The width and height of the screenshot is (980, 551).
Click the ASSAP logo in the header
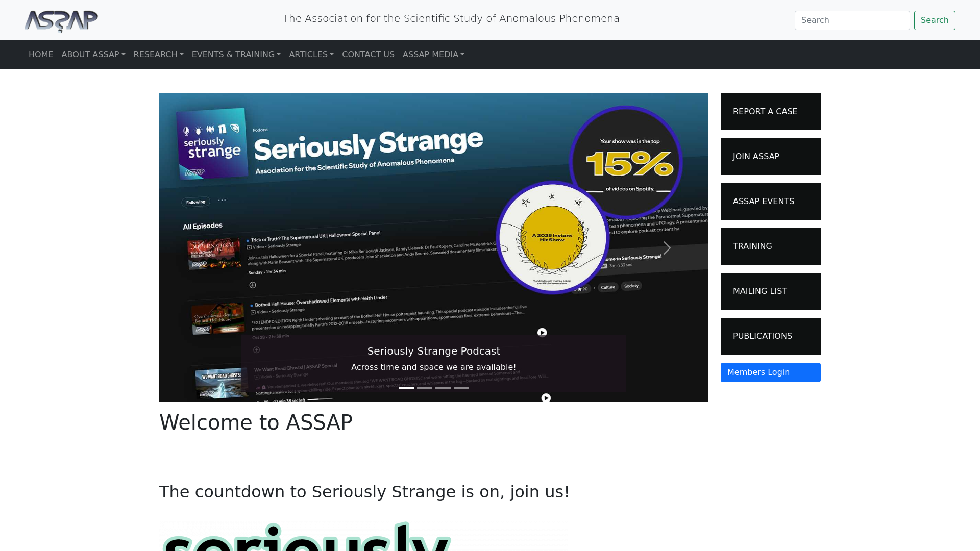pyautogui.click(x=61, y=21)
